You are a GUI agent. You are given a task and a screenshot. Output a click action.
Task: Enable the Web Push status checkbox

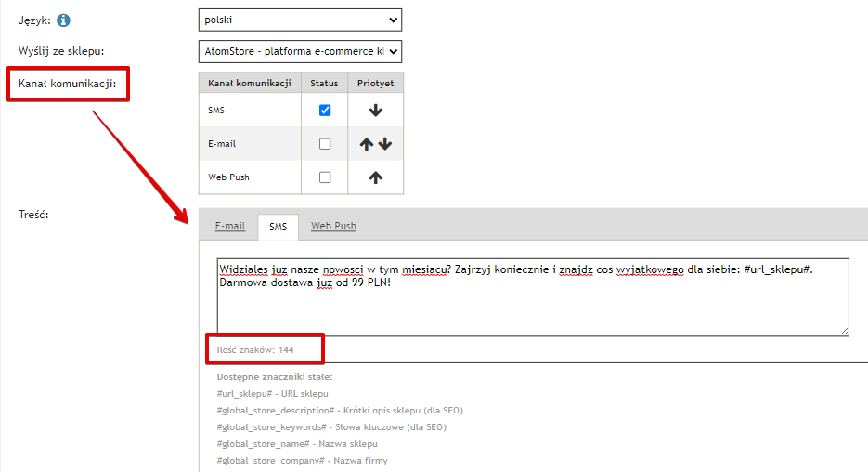(325, 177)
